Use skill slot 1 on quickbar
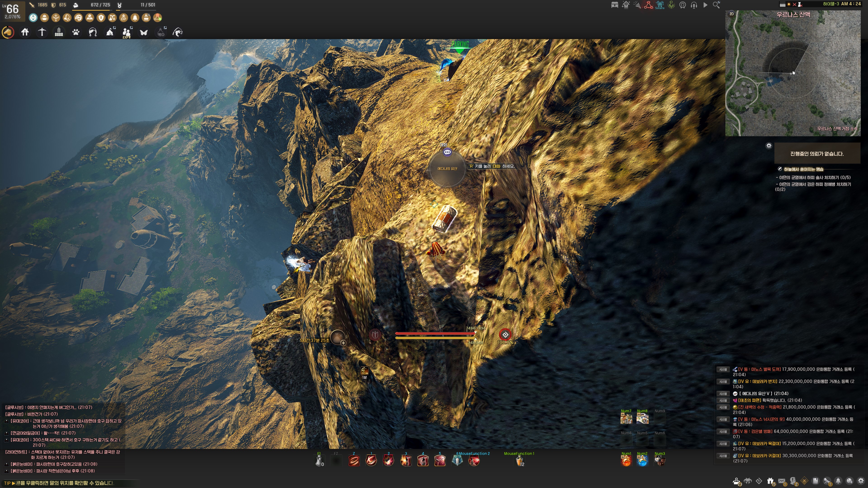Image resolution: width=868 pixels, height=488 pixels. 371,460
